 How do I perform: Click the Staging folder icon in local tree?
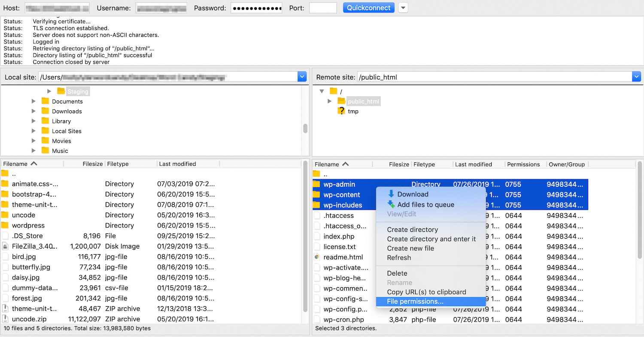point(60,91)
